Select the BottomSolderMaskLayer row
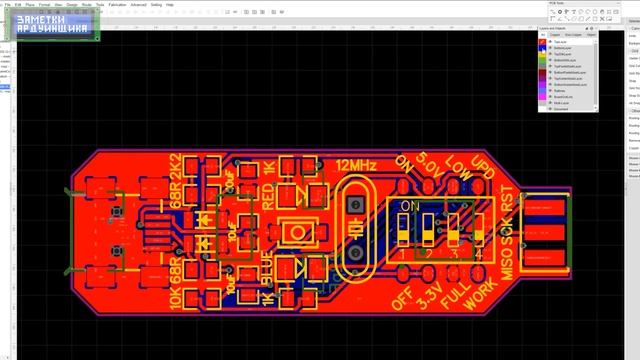This screenshot has height=360, width=640. (x=571, y=84)
